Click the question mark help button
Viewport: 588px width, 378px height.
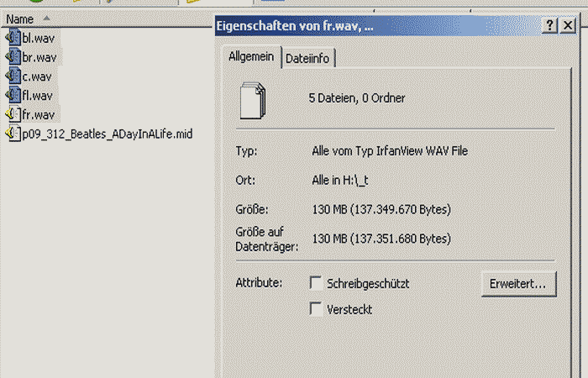point(549,26)
